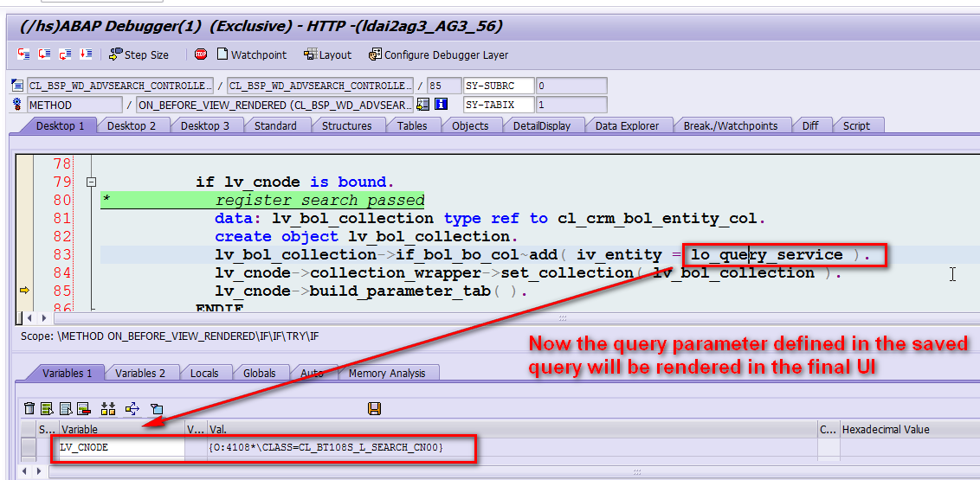Click the SY-SUBRC field

(x=499, y=86)
